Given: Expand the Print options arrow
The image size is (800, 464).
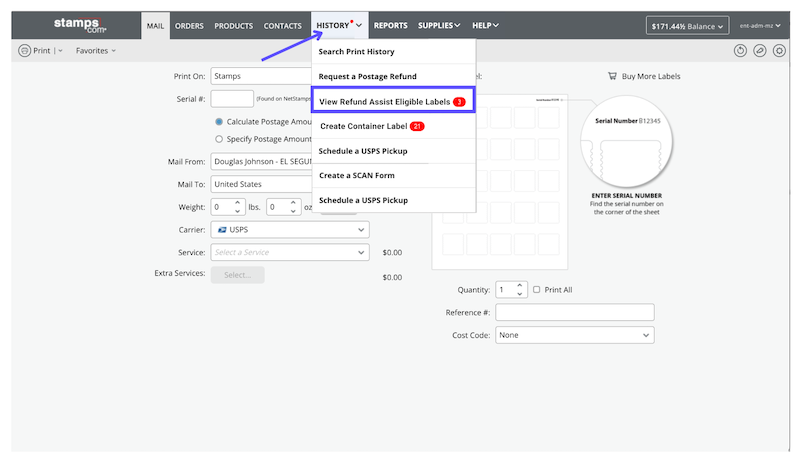Looking at the screenshot, I should (x=60, y=51).
